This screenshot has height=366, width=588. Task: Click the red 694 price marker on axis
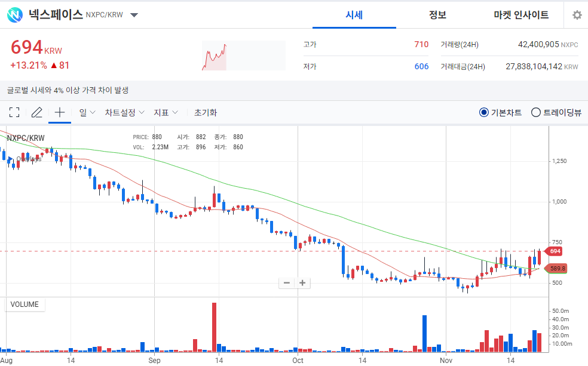tap(554, 251)
